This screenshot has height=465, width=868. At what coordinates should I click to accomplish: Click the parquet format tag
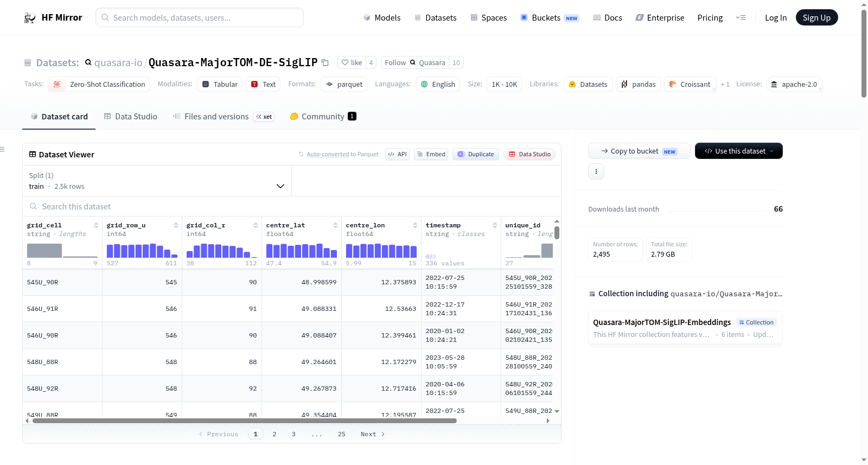(x=344, y=84)
